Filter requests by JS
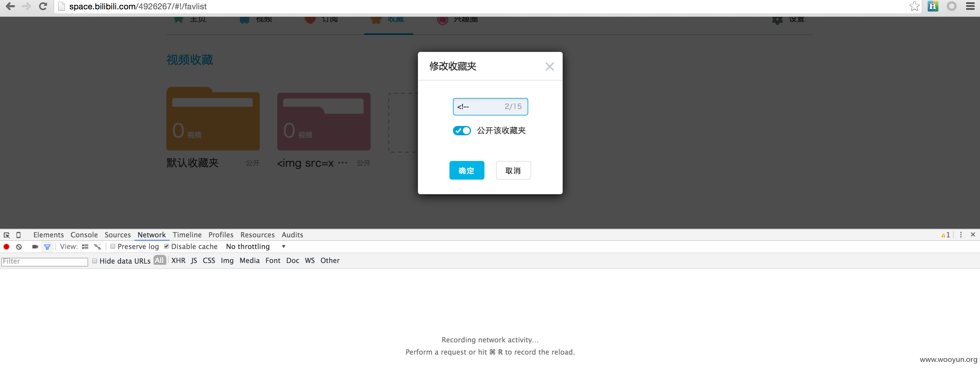980x368 pixels. click(x=194, y=261)
